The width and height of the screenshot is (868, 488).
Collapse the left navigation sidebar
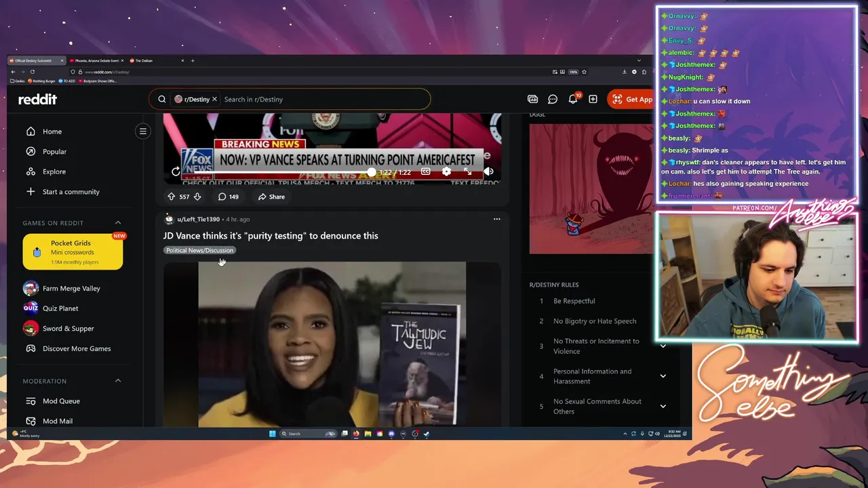click(x=143, y=131)
